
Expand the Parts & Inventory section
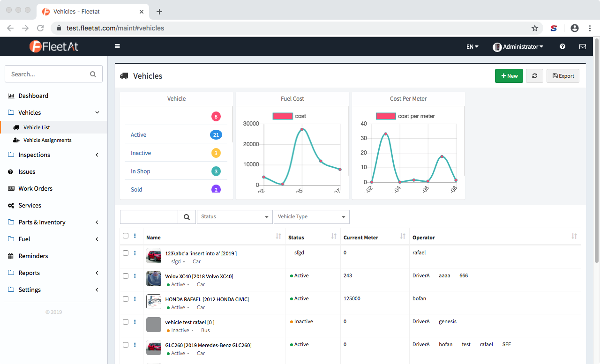[x=97, y=222]
